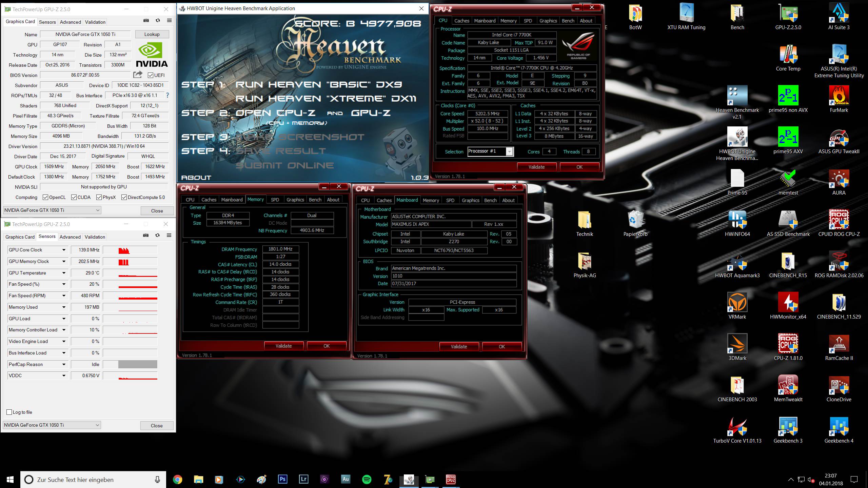Toggle the CUDA checkbox

(x=74, y=197)
